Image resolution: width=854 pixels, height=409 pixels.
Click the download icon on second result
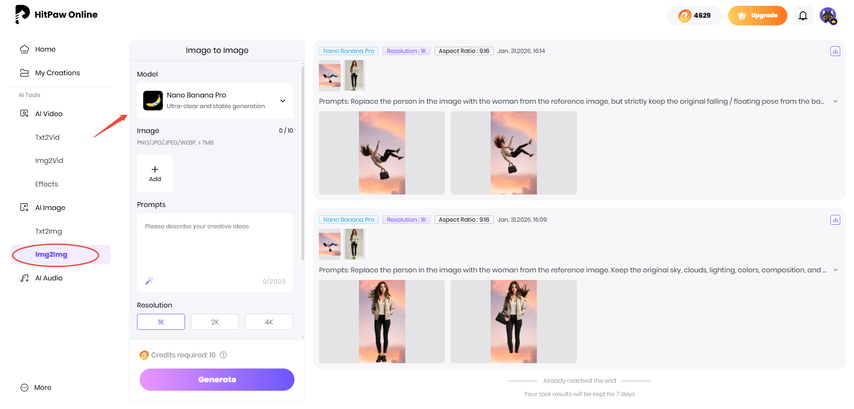[835, 219]
